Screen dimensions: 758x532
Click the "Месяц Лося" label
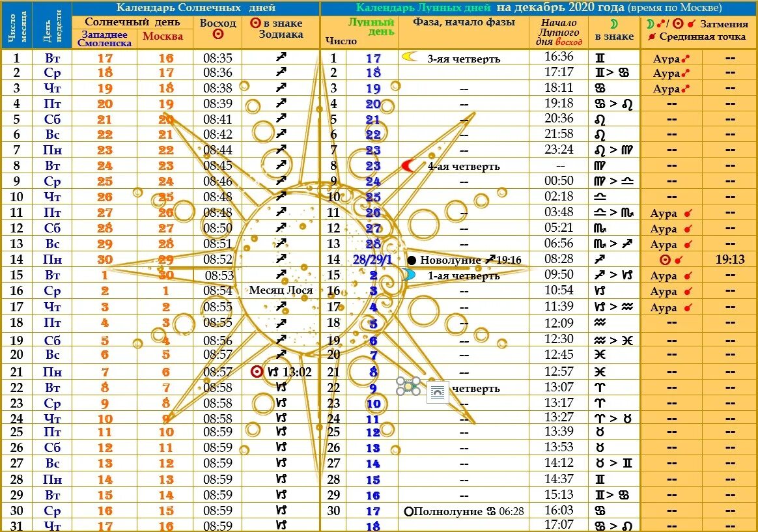[281, 290]
